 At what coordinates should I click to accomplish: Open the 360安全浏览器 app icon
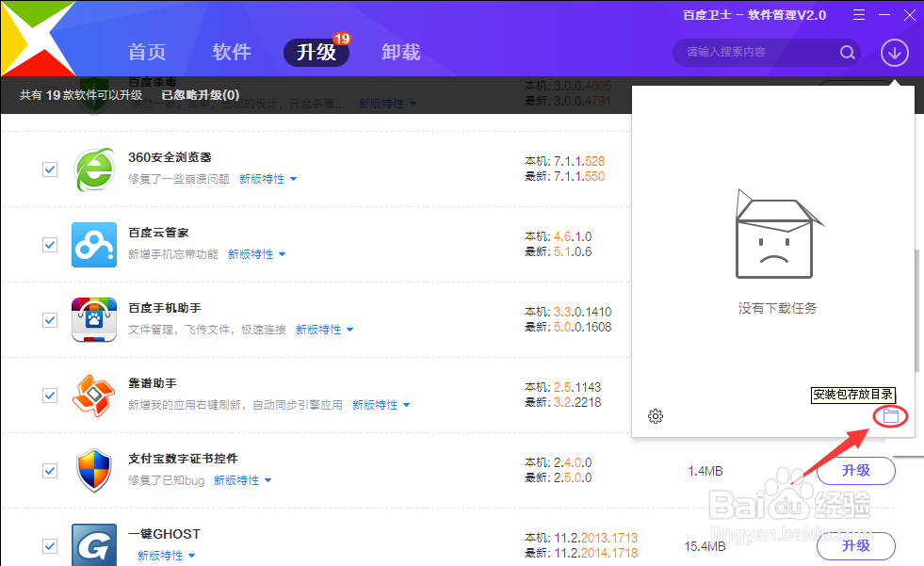click(x=93, y=169)
